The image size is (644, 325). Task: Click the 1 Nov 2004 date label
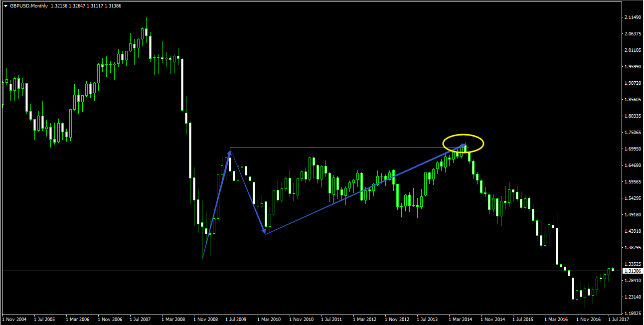[x=16, y=319]
